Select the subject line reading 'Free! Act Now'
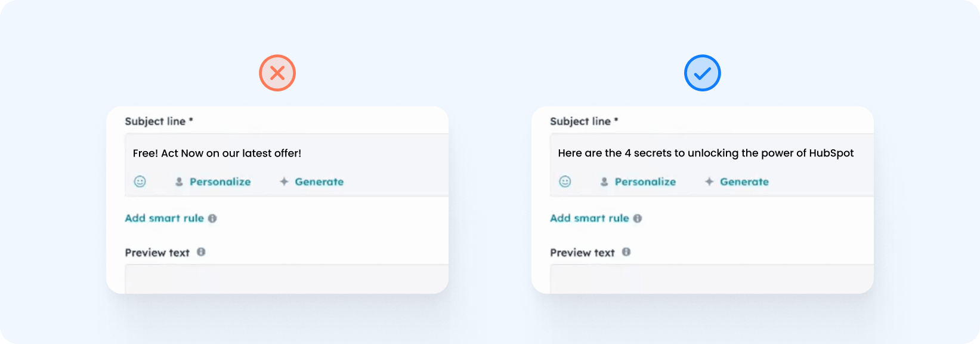Screen dimensions: 980x344 (217, 153)
